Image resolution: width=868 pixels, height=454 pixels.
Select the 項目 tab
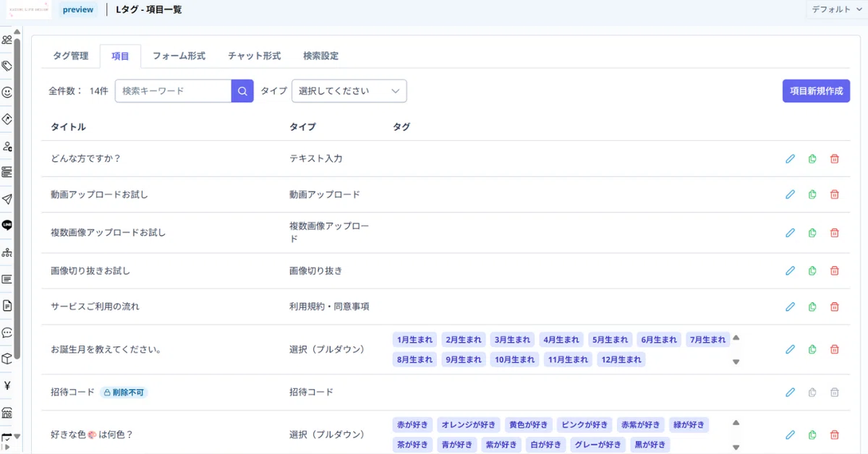point(120,56)
